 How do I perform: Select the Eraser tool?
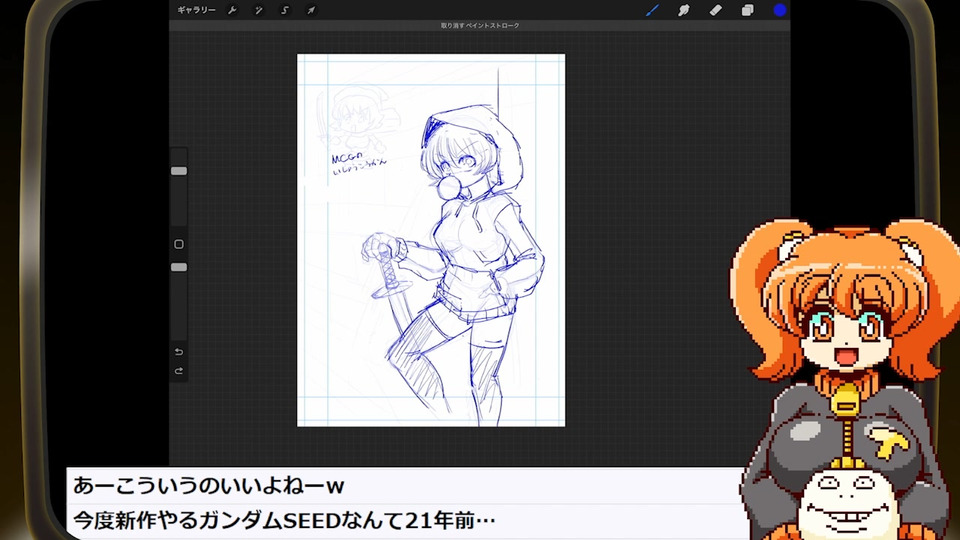(x=716, y=10)
